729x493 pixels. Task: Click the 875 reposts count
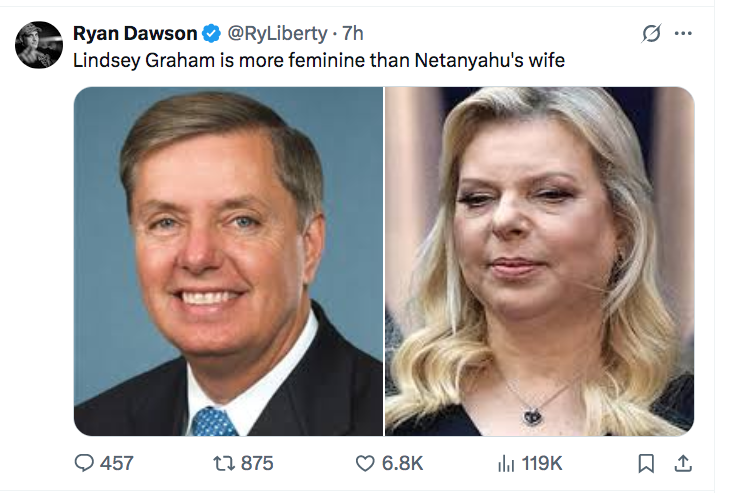click(x=256, y=463)
